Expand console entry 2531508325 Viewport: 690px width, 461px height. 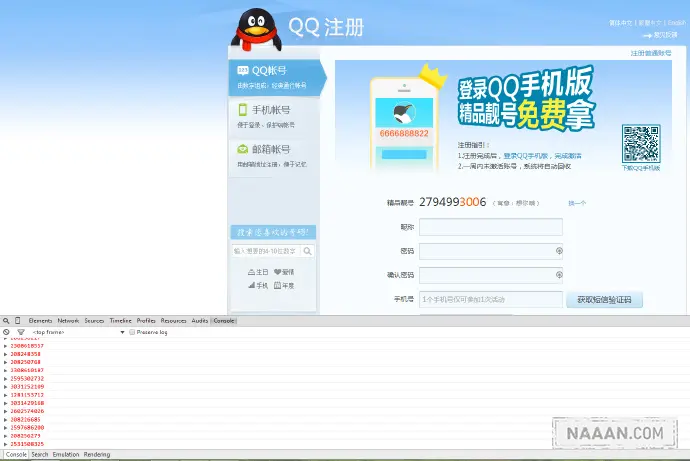pos(5,444)
